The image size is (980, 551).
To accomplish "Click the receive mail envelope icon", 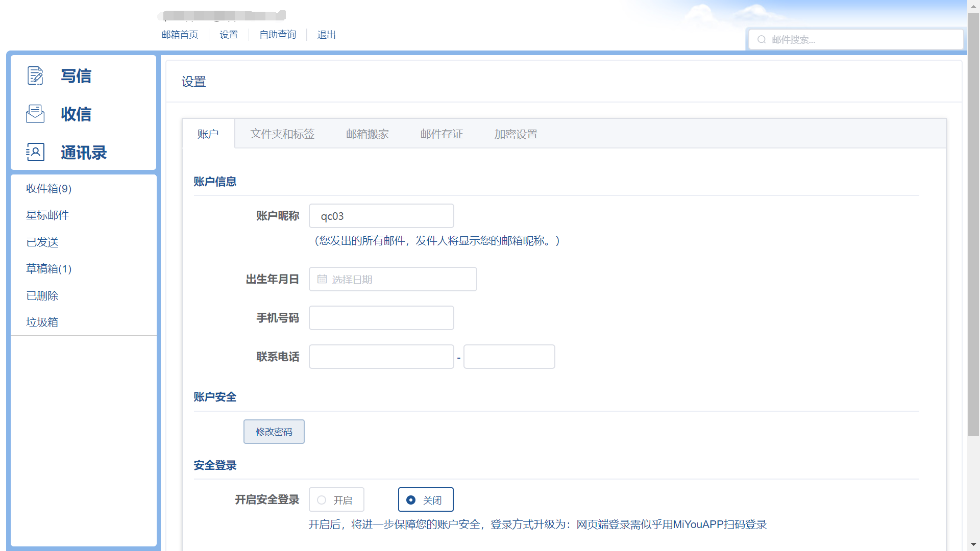I will [35, 114].
